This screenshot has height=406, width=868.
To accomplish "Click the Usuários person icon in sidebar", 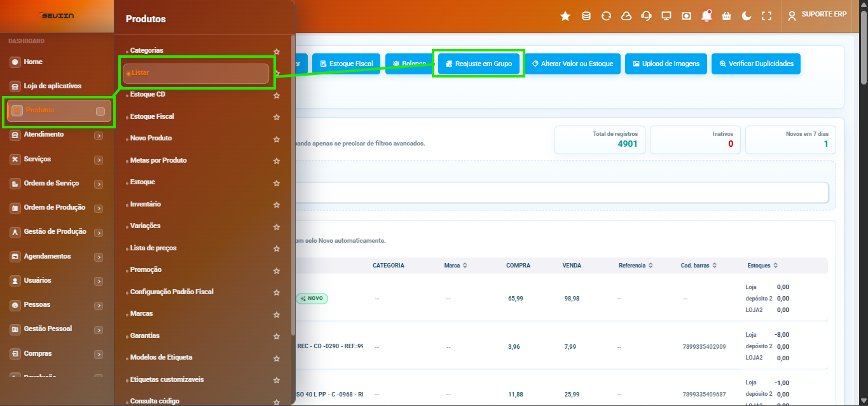I will pyautogui.click(x=15, y=281).
